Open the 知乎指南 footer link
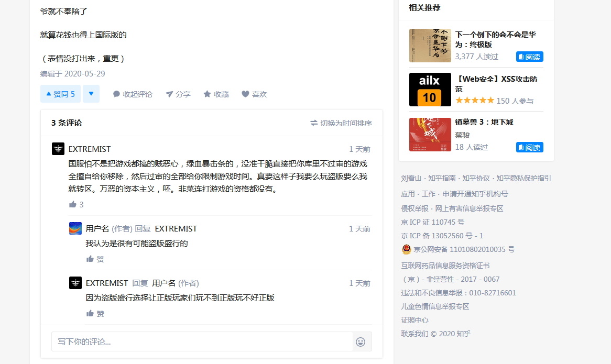611x364 pixels. (x=442, y=178)
